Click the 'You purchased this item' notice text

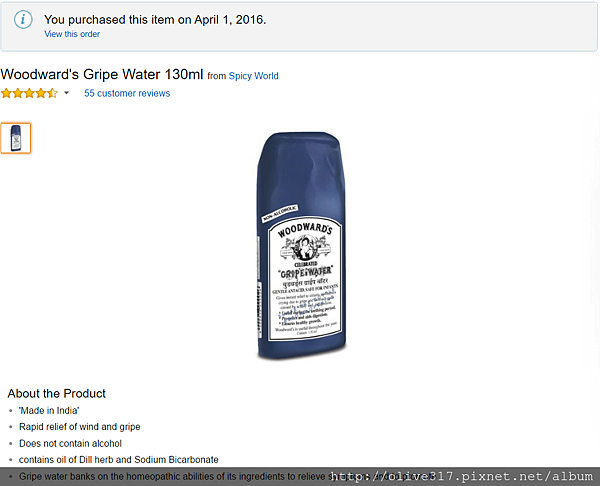click(155, 20)
